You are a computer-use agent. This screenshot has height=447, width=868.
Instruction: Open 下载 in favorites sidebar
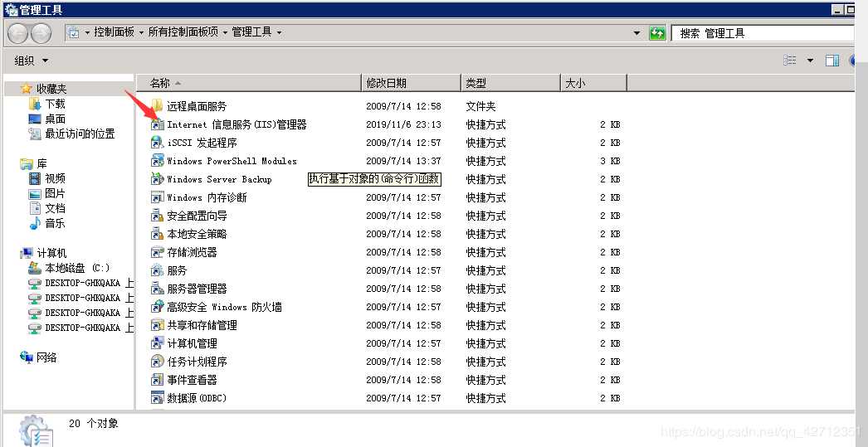[x=56, y=104]
